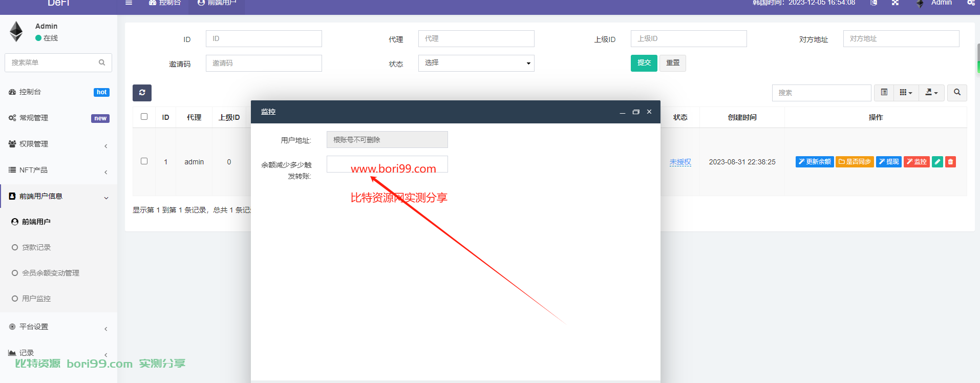Click the language switch icon in top bar

coord(874,3)
